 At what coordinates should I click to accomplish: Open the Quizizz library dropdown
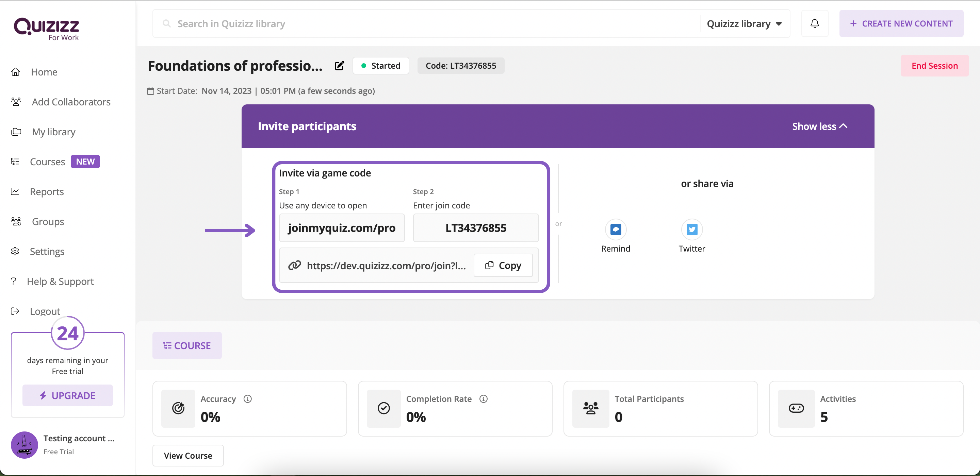[x=744, y=23]
